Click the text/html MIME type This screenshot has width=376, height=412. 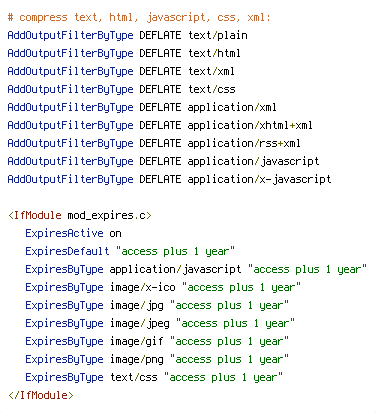pos(214,53)
